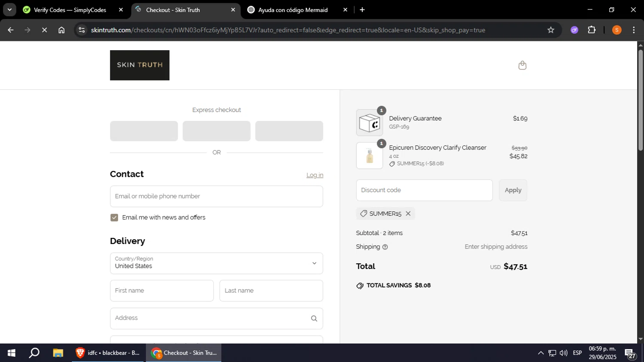
Task: Open the tab search dropdown arrow
Action: coord(9,9)
